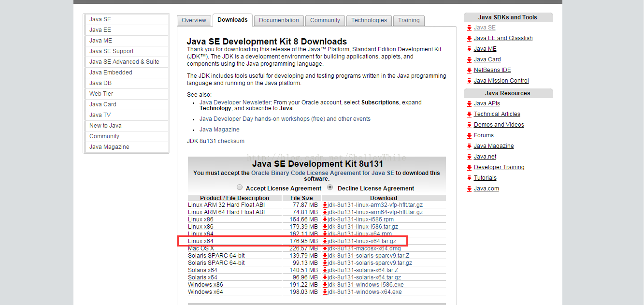Click red arrow icon beside Java.com
The width and height of the screenshot is (644, 305).
pyautogui.click(x=469, y=189)
